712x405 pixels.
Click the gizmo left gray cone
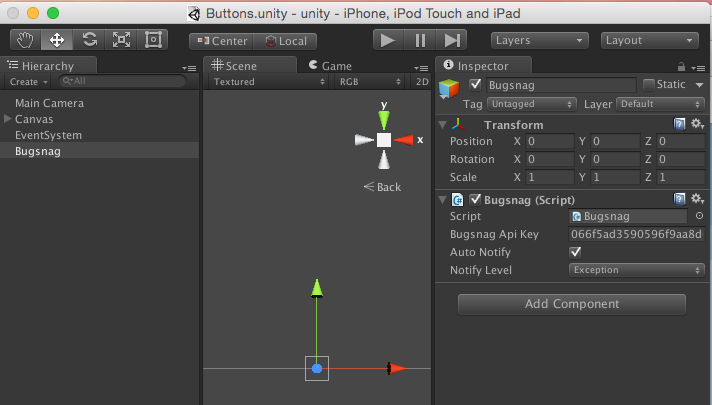pyautogui.click(x=364, y=140)
